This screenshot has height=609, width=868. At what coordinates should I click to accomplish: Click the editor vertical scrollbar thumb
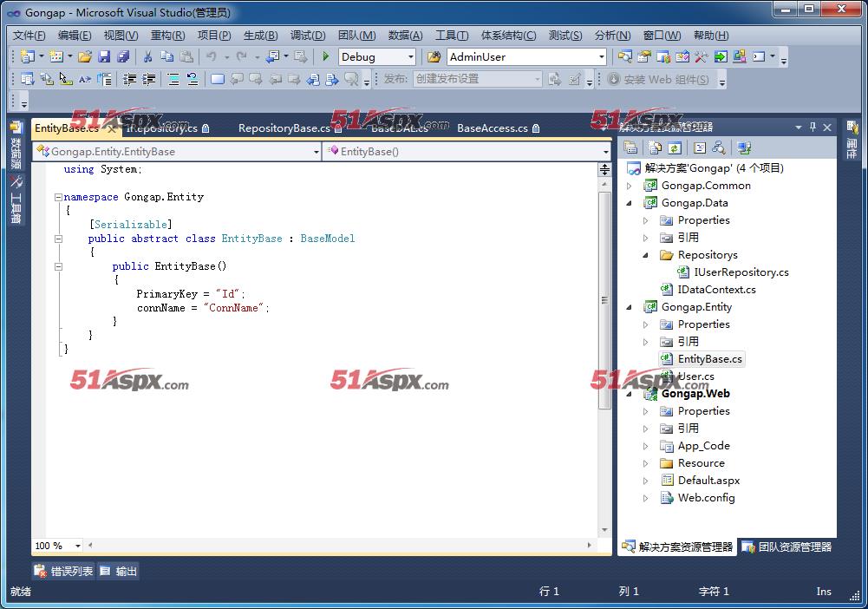point(604,300)
